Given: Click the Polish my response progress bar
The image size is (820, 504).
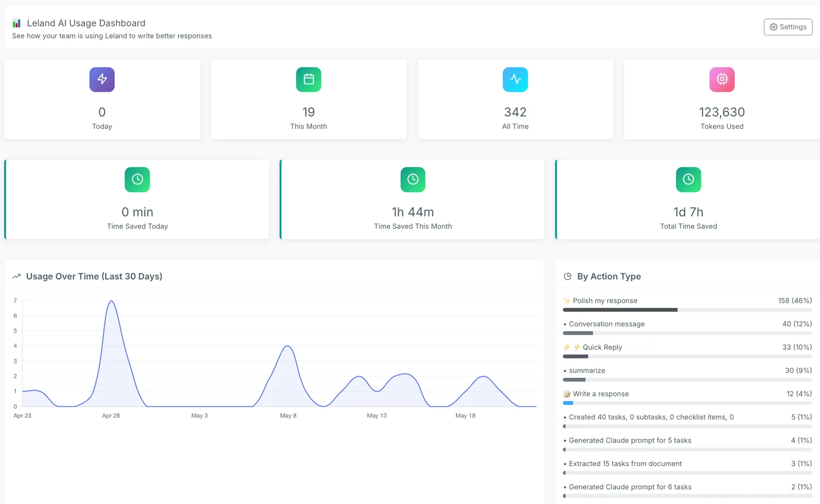Looking at the screenshot, I should coord(687,310).
